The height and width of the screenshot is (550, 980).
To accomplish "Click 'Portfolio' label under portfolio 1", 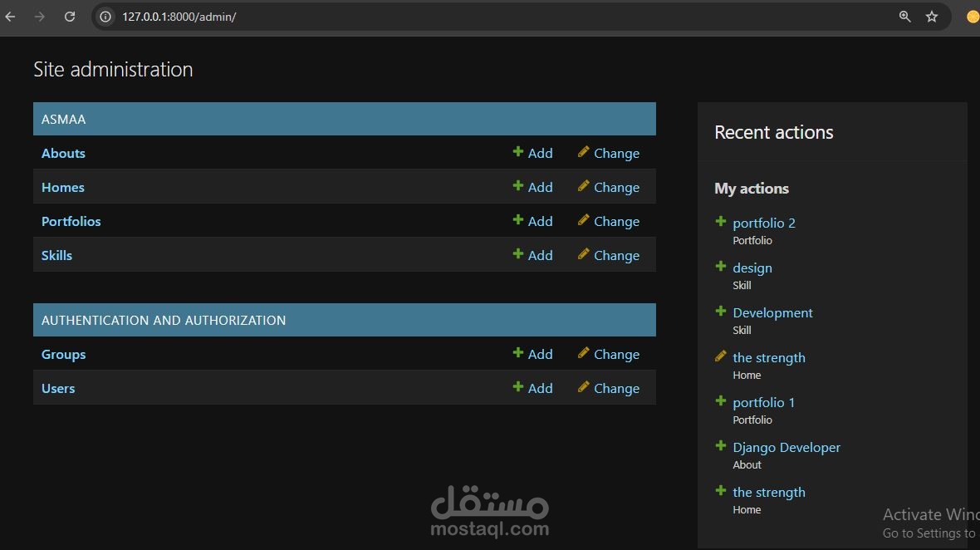I will tap(752, 420).
